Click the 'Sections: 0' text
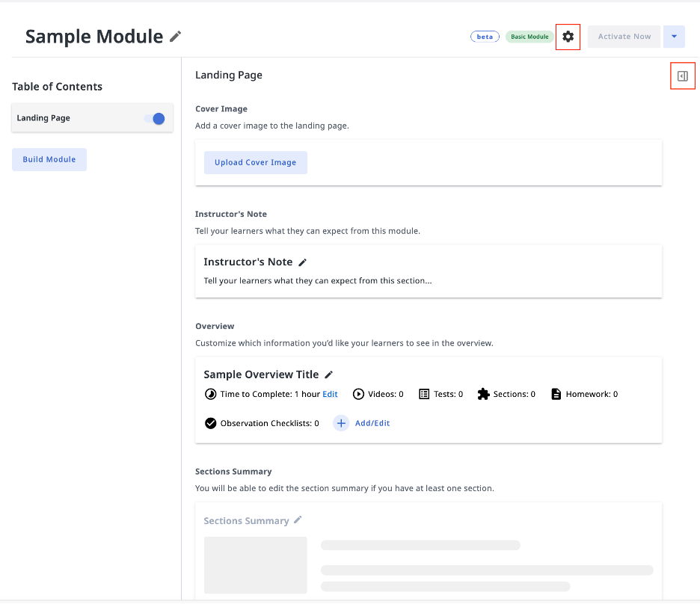The height and width of the screenshot is (604, 700). tap(515, 394)
